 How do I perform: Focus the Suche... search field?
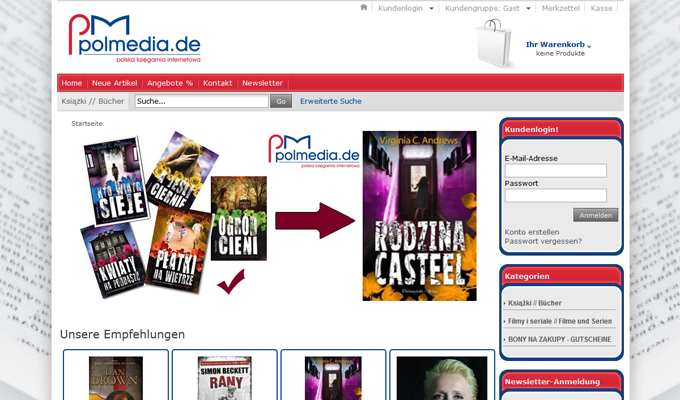click(202, 101)
